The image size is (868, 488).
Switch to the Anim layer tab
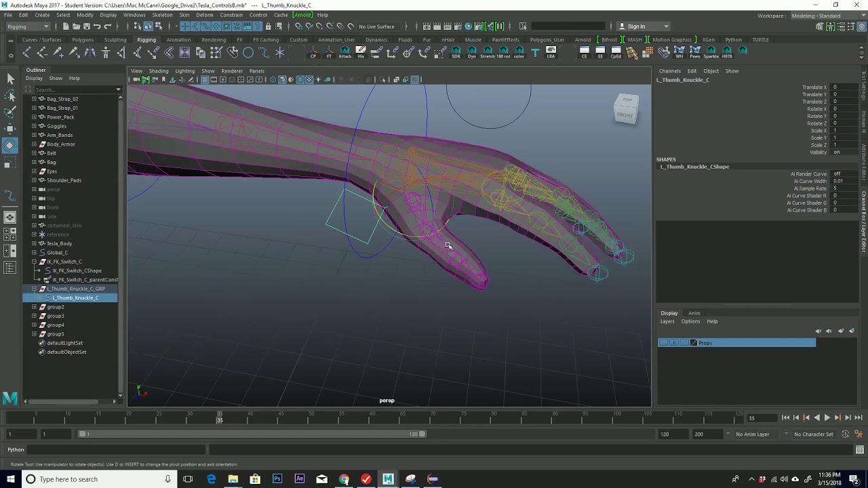pyautogui.click(x=694, y=313)
